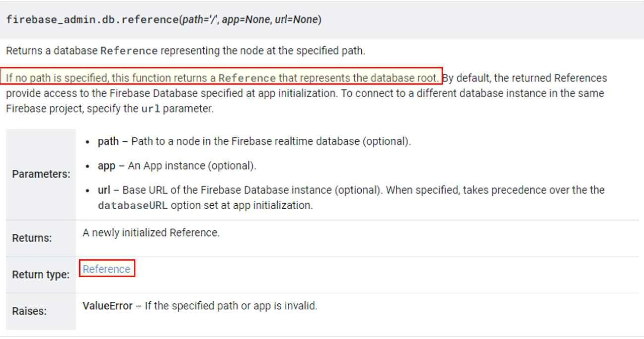
Task: Select the 'url' parameter name
Action: (x=104, y=190)
